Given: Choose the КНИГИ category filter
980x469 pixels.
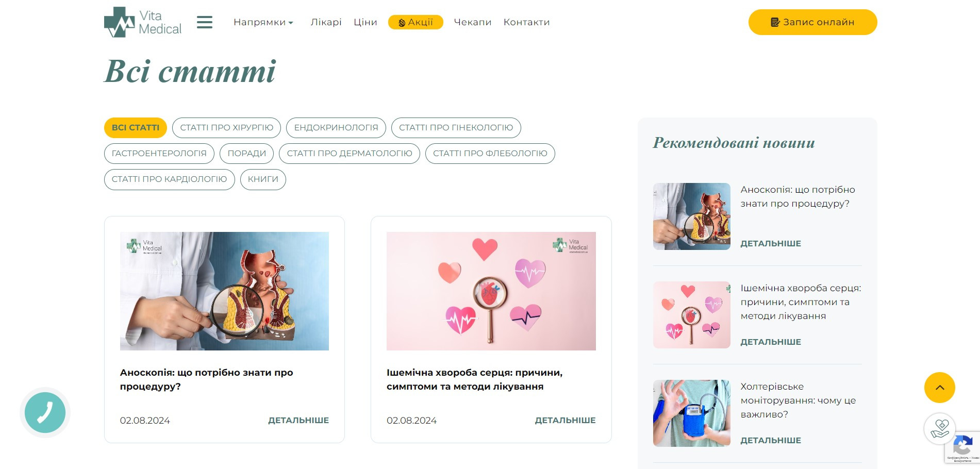Looking at the screenshot, I should click(263, 179).
